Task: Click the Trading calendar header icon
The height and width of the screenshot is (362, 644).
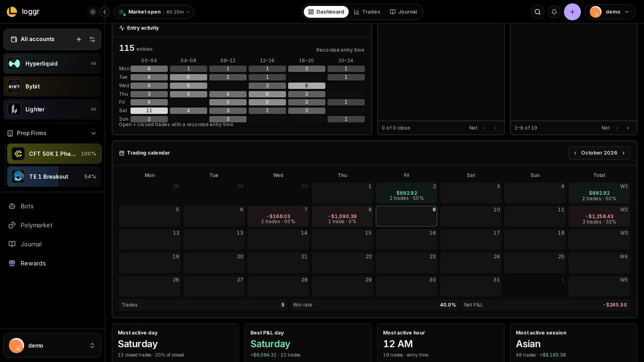Action: click(x=122, y=153)
